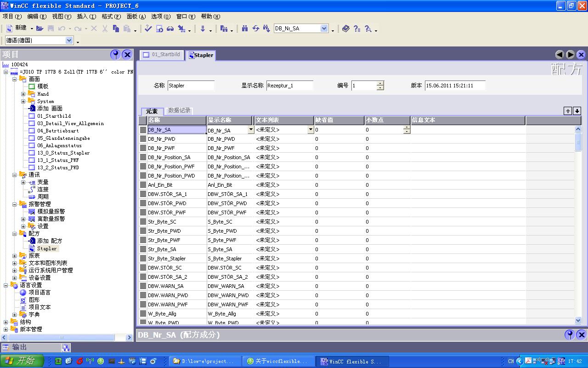Screen dimensions: 588x368
Task: Go to previous editor tab arrow
Action: (x=560, y=55)
